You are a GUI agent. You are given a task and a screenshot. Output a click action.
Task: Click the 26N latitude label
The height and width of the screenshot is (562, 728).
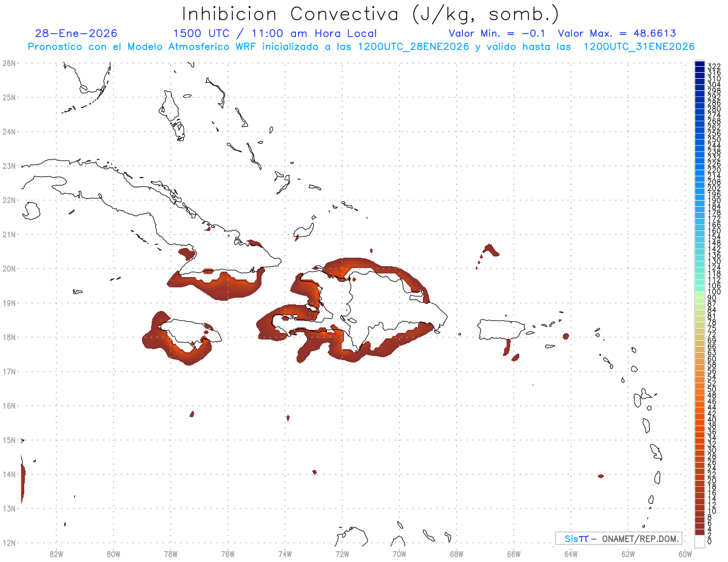(x=8, y=63)
